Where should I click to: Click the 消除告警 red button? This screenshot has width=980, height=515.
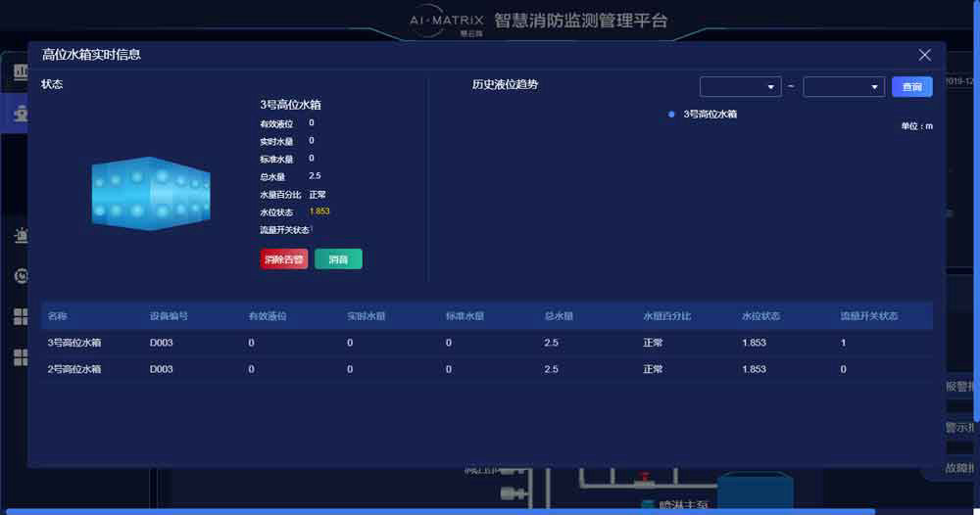tap(284, 259)
